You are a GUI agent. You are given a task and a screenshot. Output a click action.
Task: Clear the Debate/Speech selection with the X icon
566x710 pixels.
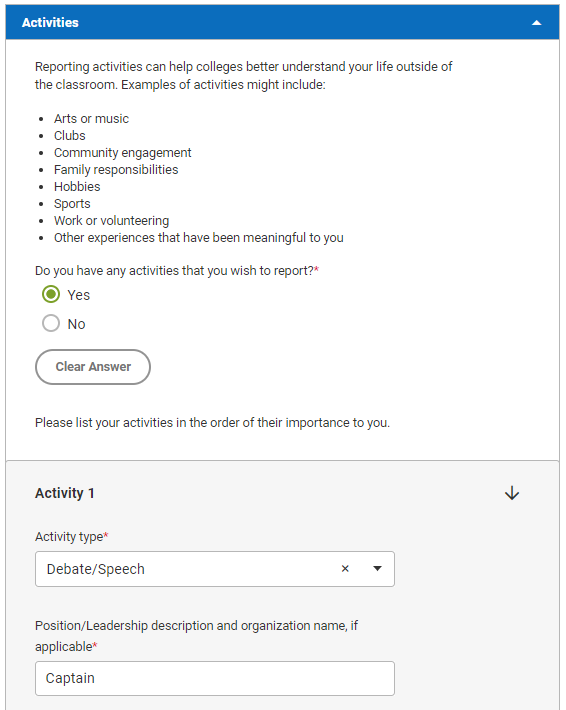[x=345, y=569]
